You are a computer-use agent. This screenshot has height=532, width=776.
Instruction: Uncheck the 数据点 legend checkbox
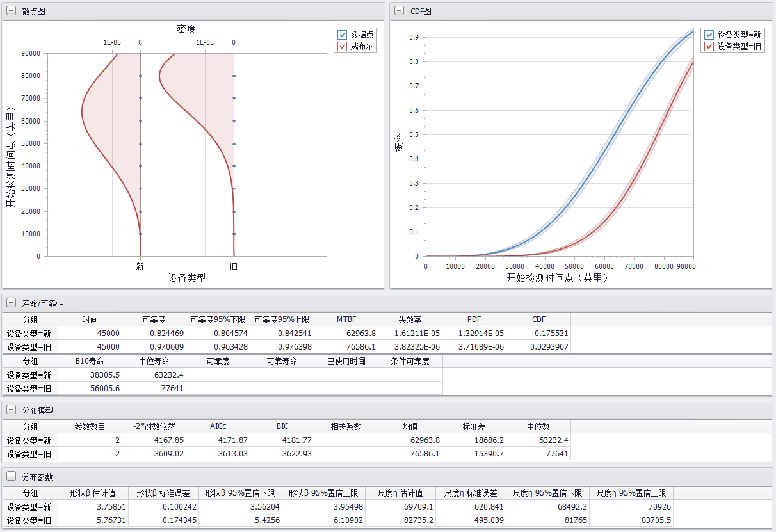click(343, 35)
